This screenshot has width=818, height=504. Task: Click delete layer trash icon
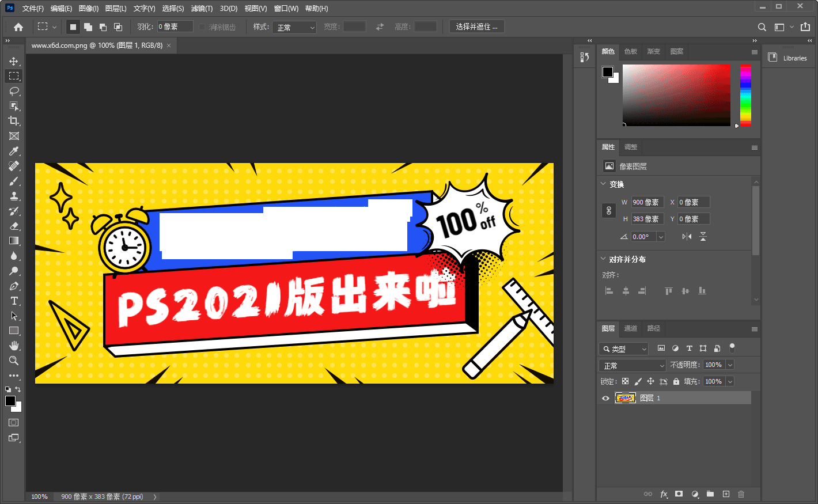(741, 494)
